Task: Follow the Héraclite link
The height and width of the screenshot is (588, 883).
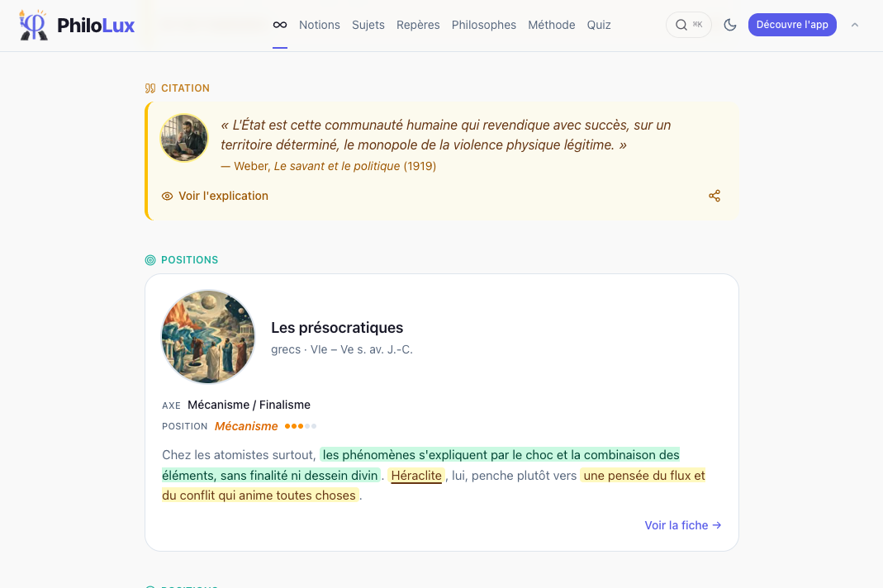Action: tap(416, 476)
